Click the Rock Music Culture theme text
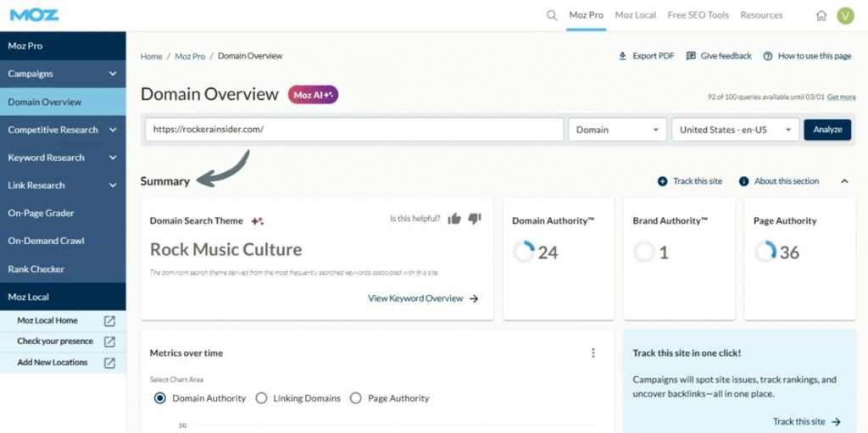Viewport: 868px width, 433px height. [225, 250]
